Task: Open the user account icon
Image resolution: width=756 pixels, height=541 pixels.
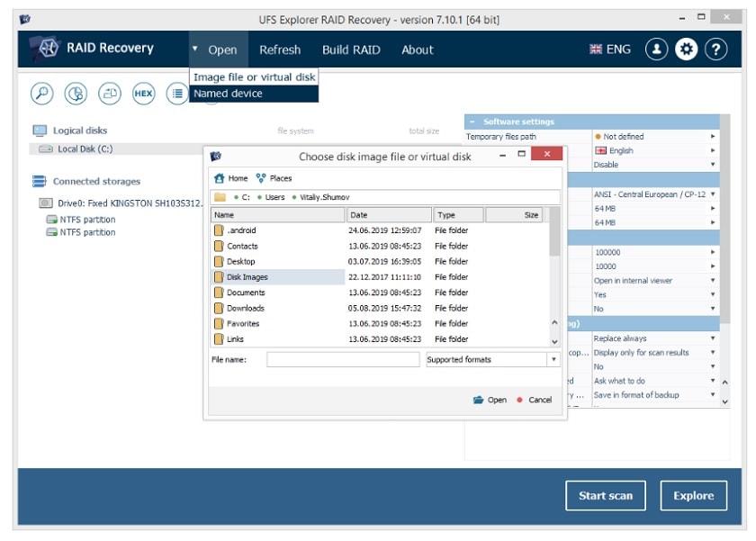Action: (657, 49)
